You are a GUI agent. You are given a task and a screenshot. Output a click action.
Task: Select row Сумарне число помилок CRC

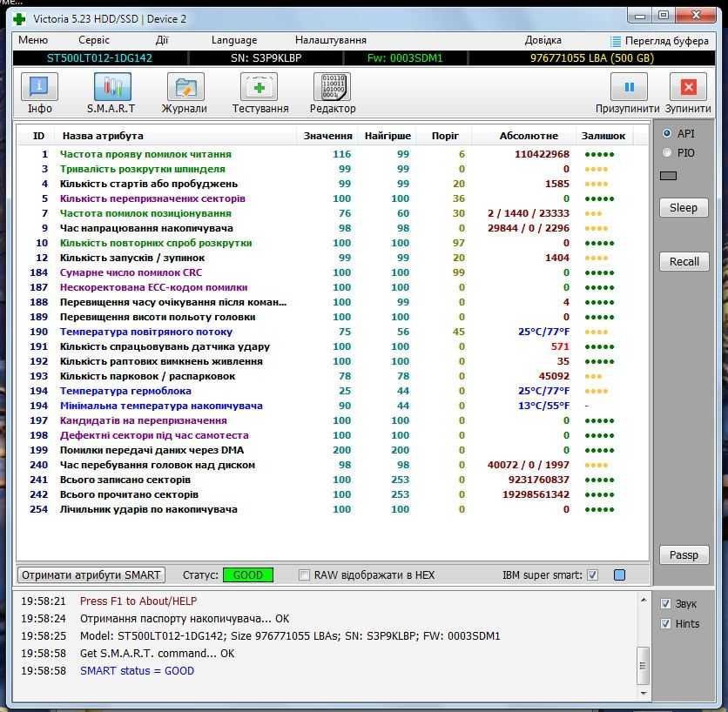pyautogui.click(x=332, y=272)
